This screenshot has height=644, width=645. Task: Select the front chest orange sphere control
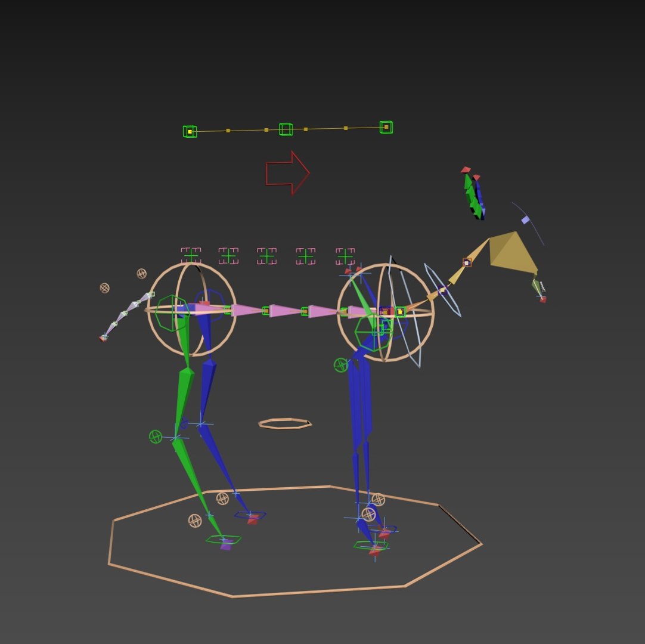pos(385,312)
